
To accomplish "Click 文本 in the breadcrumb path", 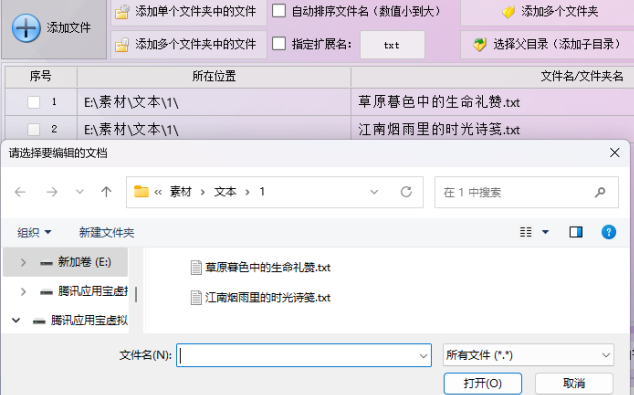I will point(225,192).
